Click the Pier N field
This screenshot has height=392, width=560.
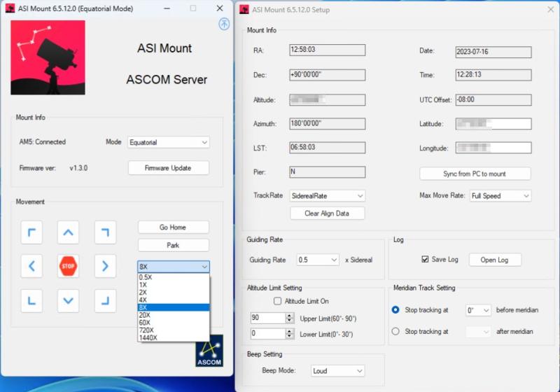pyautogui.click(x=327, y=172)
